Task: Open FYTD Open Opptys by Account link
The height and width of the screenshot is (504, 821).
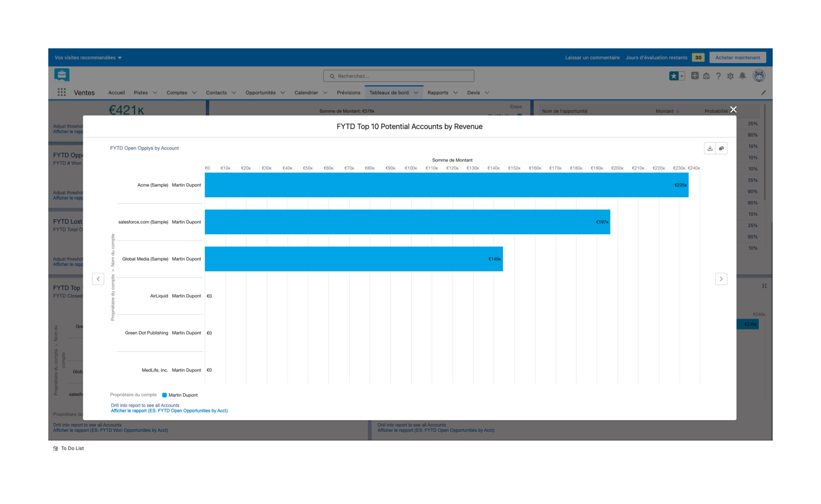Action: click(144, 148)
